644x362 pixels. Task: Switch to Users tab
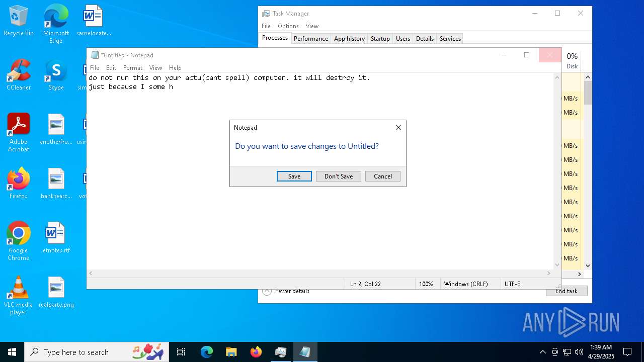pos(403,39)
